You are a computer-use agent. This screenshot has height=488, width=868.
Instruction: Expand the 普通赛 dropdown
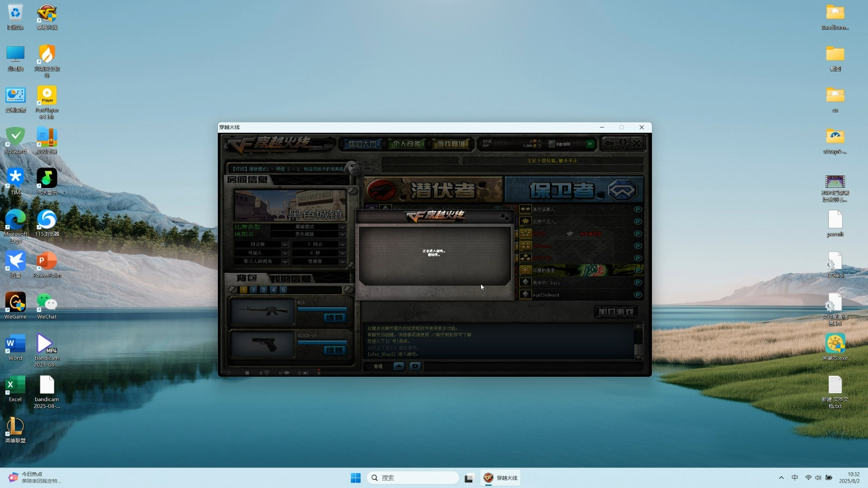[342, 262]
